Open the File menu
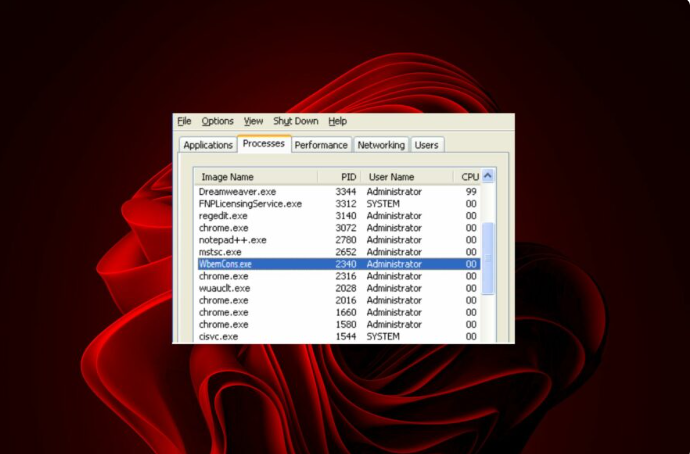Image resolution: width=690 pixels, height=454 pixels. [184, 121]
